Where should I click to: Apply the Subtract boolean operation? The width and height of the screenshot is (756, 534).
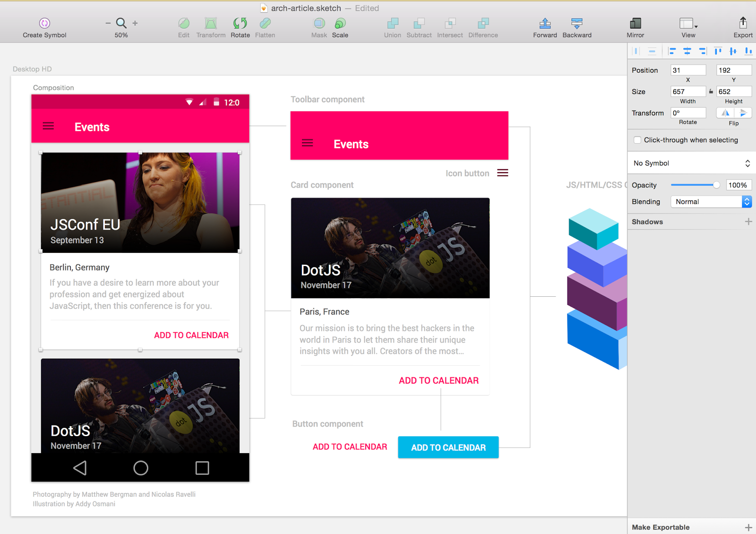[x=419, y=23]
